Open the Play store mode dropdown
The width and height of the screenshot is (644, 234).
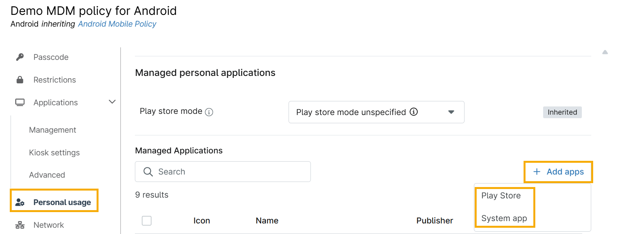(x=376, y=112)
